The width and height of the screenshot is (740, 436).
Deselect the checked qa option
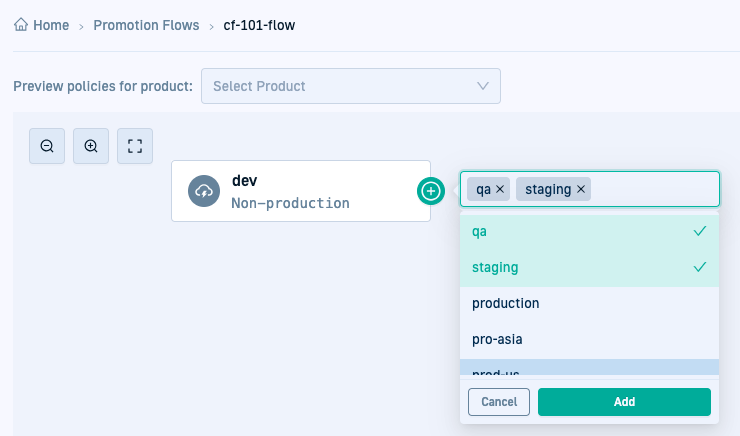click(x=588, y=231)
